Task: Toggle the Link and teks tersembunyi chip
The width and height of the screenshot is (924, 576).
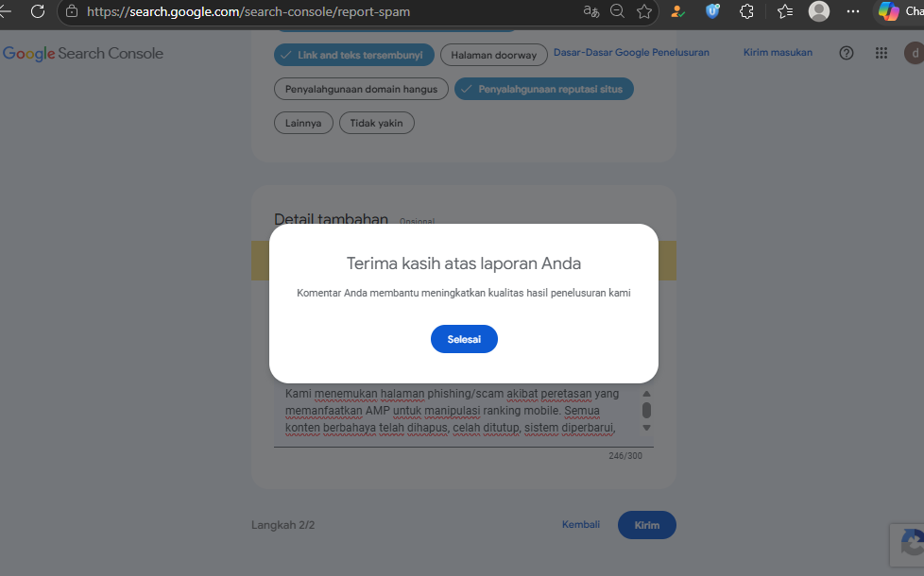Action: click(354, 55)
